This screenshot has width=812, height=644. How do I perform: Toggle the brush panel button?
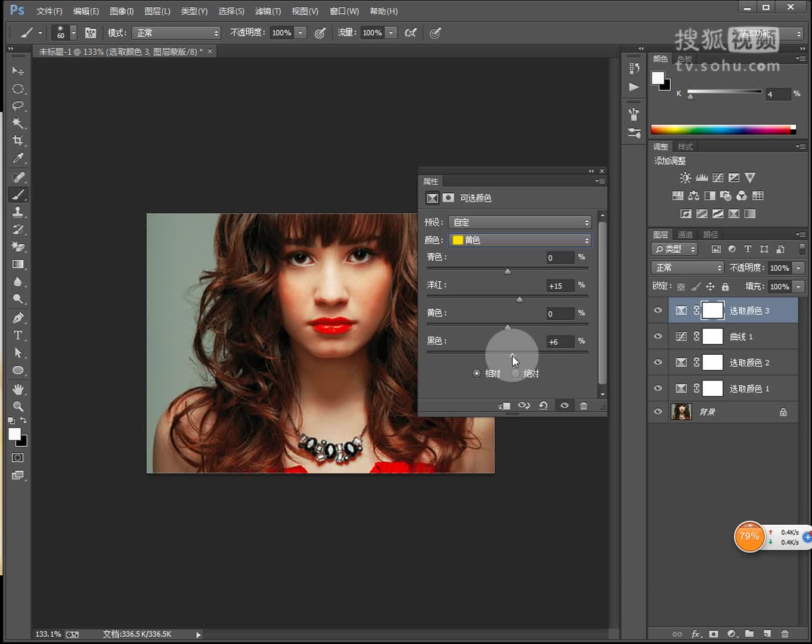point(91,33)
